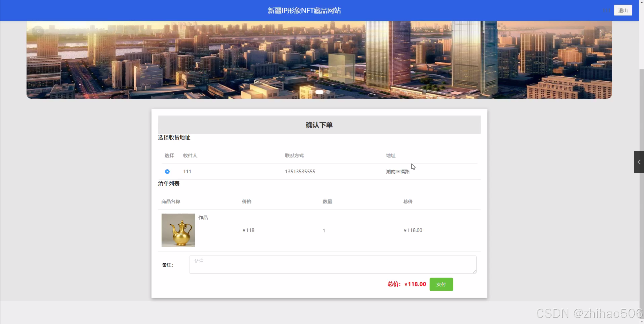Focus the 备注 remarks text area
The height and width of the screenshot is (324, 644).
[x=332, y=264]
